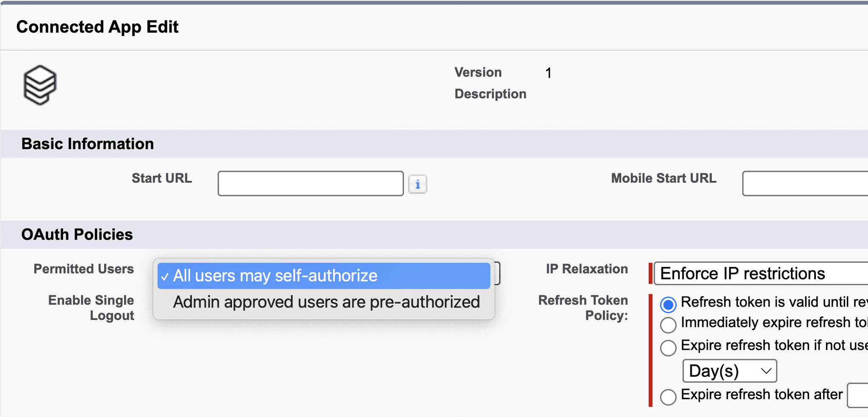868x417 pixels.
Task: Click the Version label
Action: click(478, 72)
